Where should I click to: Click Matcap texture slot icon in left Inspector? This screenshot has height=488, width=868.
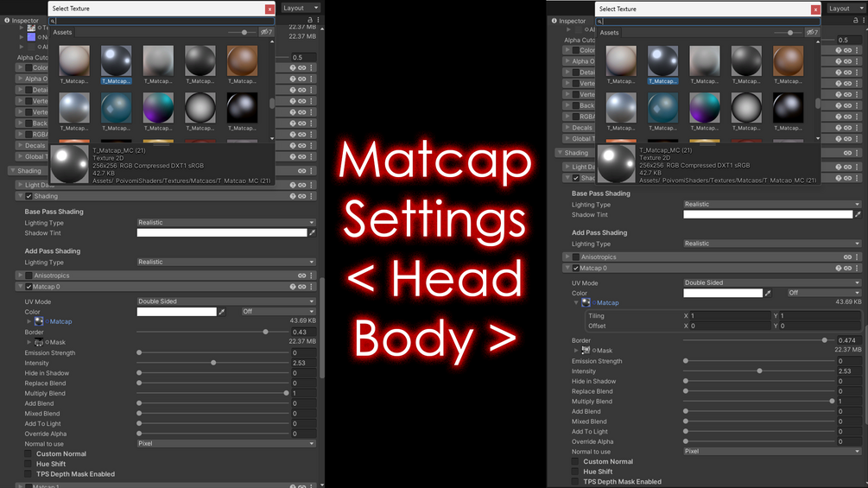tap(39, 321)
